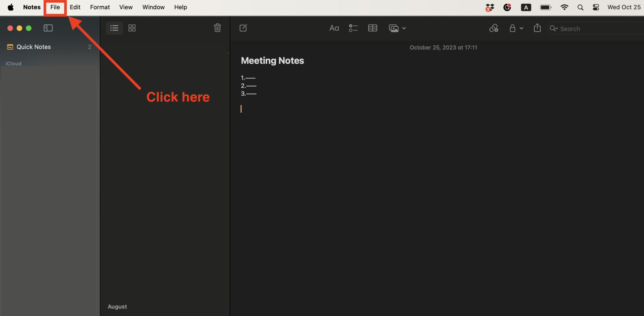Collapse the iCloud section in sidebar
The image size is (644, 316).
click(13, 63)
